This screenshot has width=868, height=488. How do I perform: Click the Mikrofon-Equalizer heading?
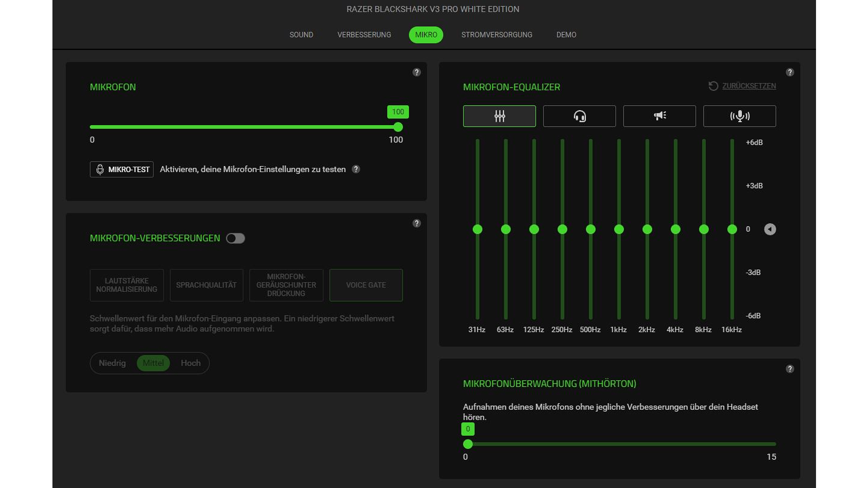[511, 87]
